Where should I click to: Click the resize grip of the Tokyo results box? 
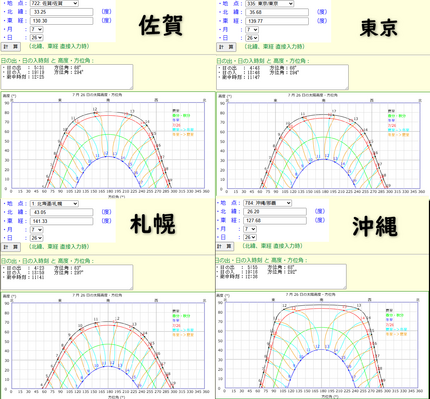[x=347, y=87]
